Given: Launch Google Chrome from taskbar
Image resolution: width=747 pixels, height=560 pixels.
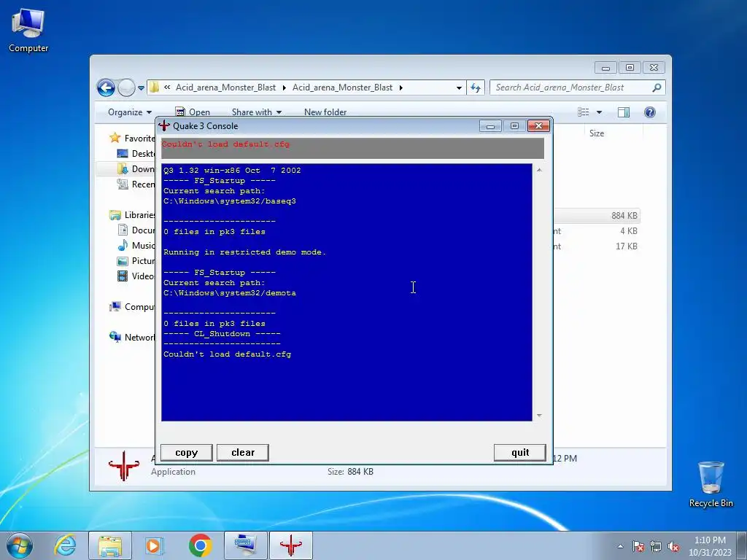Looking at the screenshot, I should point(200,545).
